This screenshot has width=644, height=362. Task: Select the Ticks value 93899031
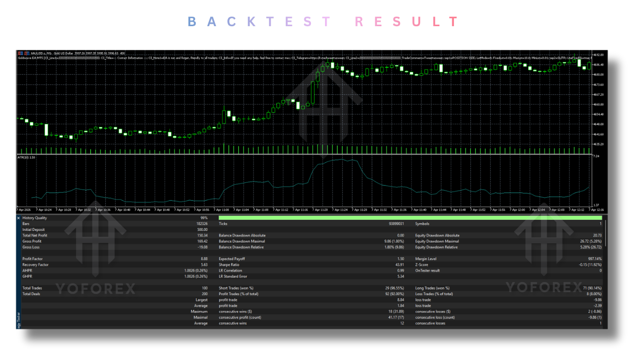(396, 224)
